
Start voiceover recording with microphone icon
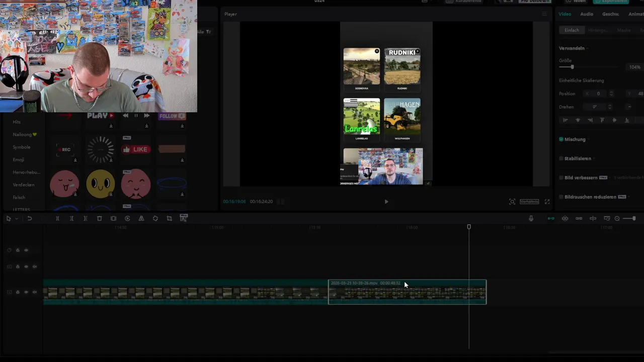point(531,218)
